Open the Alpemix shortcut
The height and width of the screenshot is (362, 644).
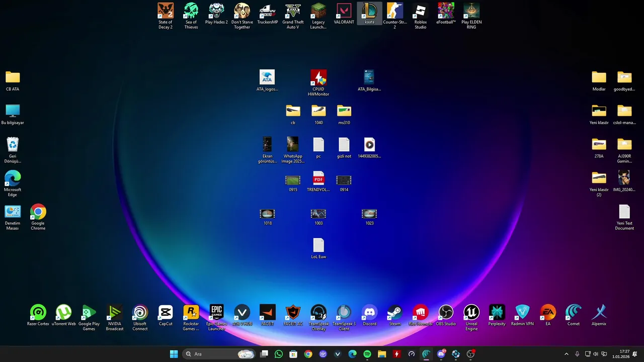[x=599, y=316]
